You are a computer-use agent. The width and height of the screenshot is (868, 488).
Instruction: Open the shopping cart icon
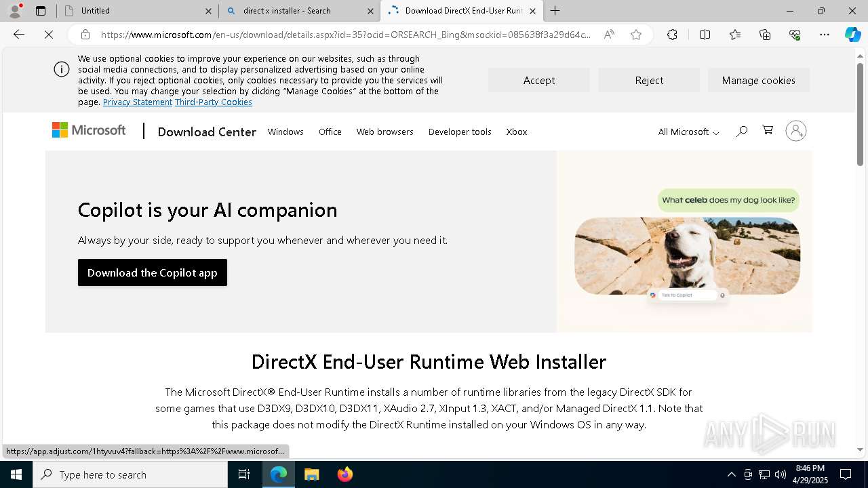pos(768,130)
